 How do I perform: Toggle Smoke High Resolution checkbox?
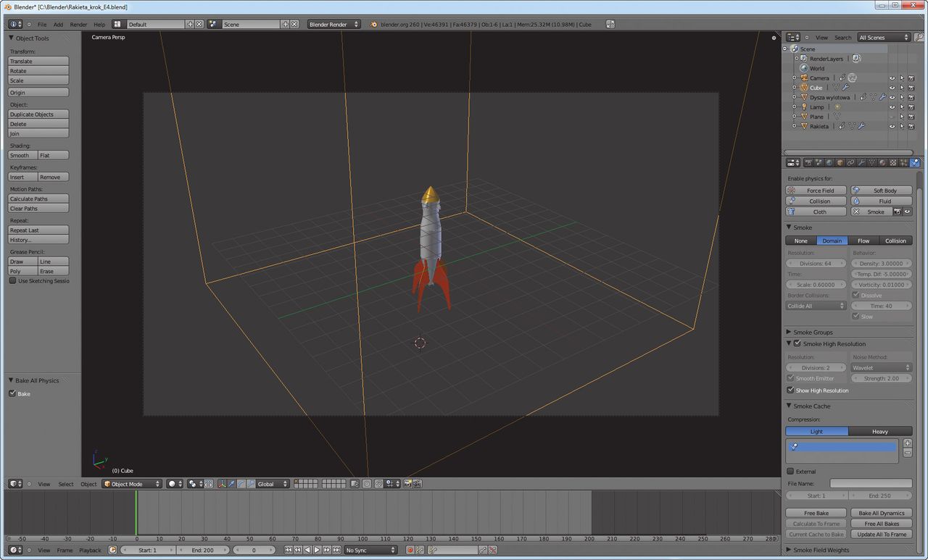point(797,343)
